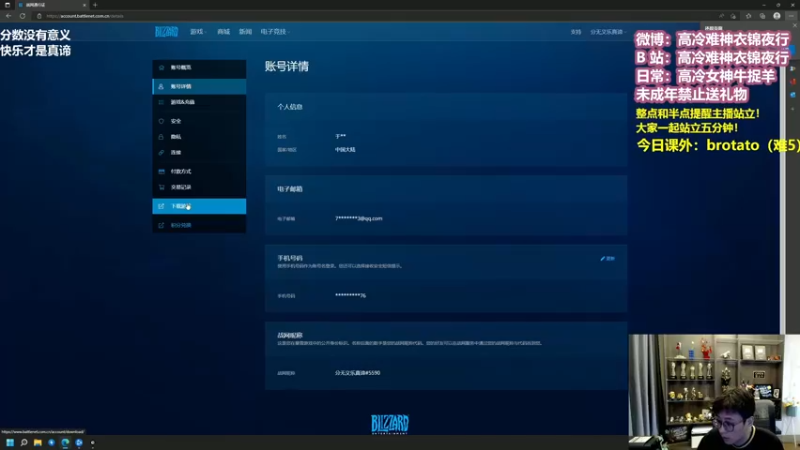
Task: Click the masked phone number value
Action: coord(351,295)
